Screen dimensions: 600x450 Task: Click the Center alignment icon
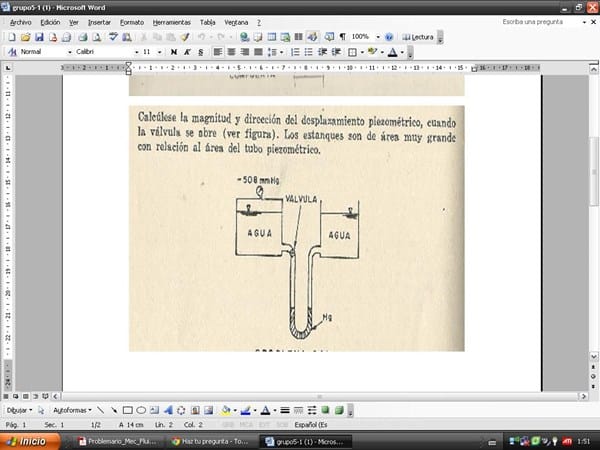pyautogui.click(x=230, y=52)
